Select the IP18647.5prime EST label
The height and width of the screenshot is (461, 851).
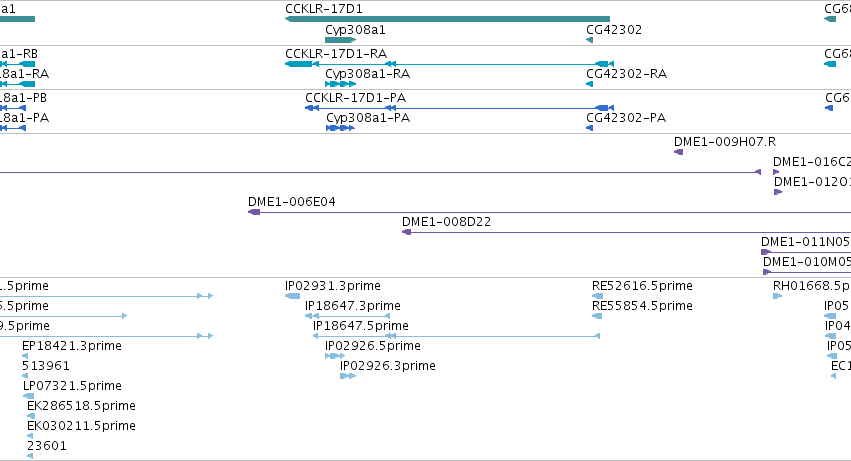click(360, 325)
